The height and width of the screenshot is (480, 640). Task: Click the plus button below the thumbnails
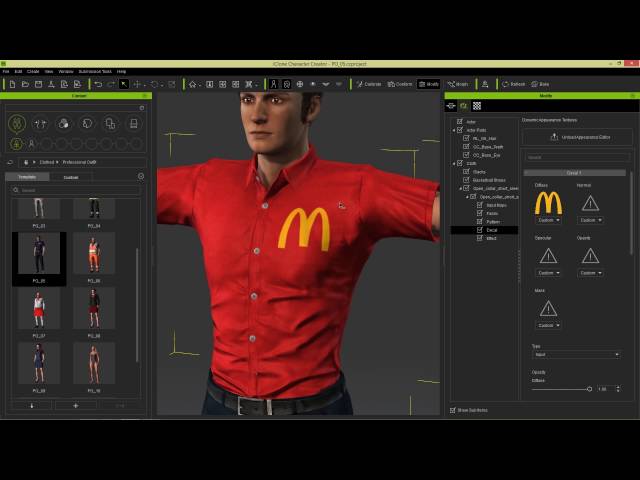click(76, 405)
